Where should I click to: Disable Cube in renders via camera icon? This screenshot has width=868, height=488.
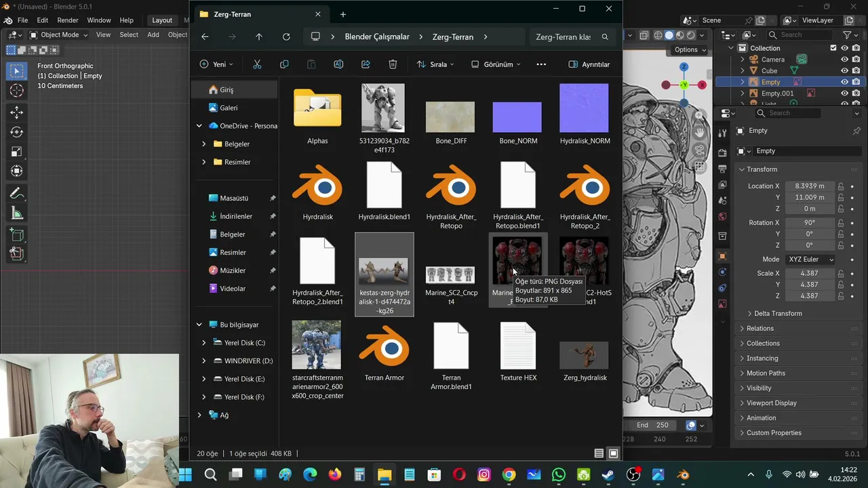(856, 70)
